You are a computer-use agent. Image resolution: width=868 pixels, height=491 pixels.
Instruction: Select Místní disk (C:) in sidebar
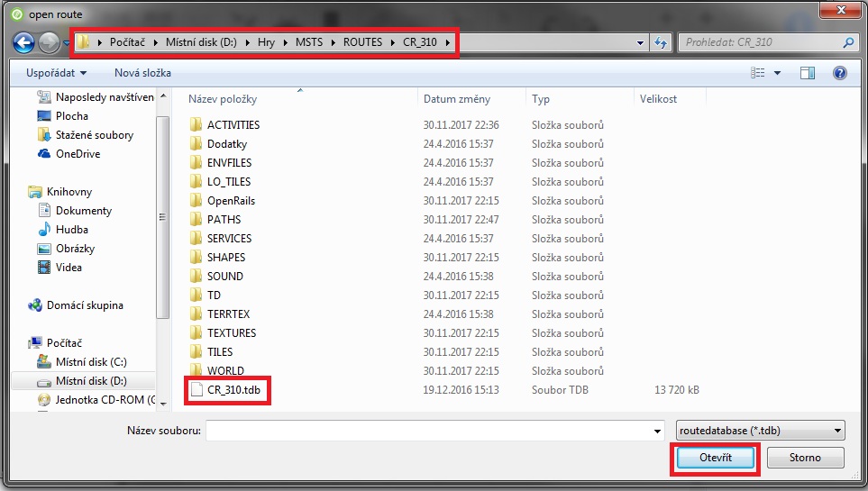91,362
